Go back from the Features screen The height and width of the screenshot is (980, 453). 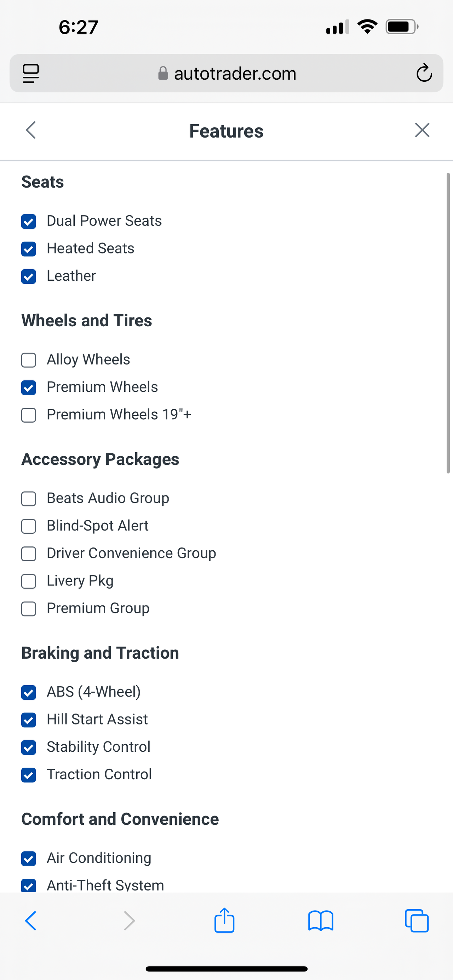pyautogui.click(x=31, y=130)
